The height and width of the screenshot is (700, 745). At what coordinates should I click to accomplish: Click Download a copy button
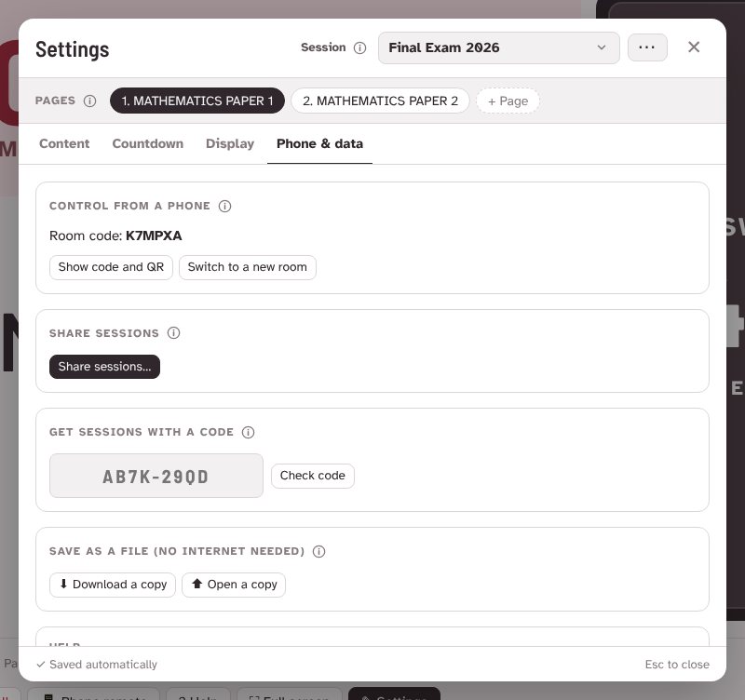coord(113,585)
